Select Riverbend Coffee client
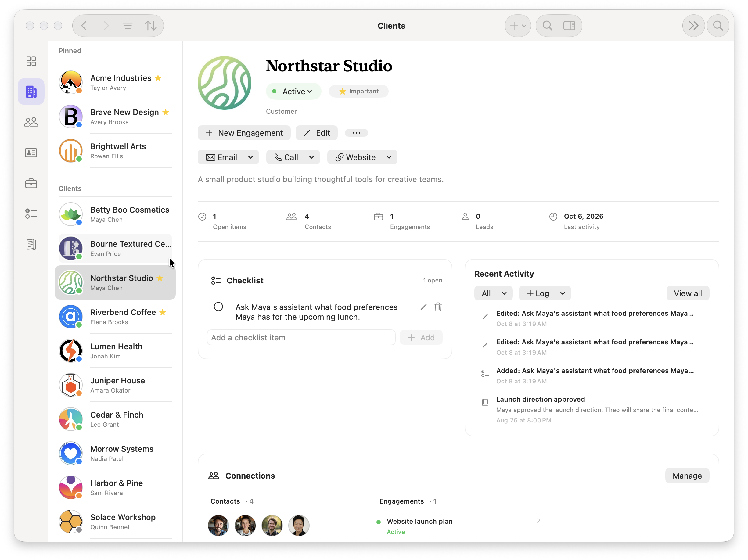 115,317
